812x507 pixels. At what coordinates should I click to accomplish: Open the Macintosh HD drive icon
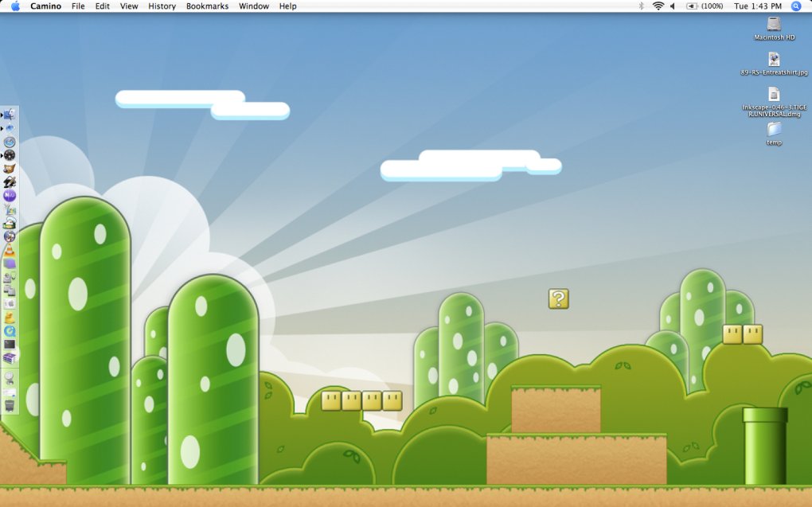pyautogui.click(x=775, y=24)
